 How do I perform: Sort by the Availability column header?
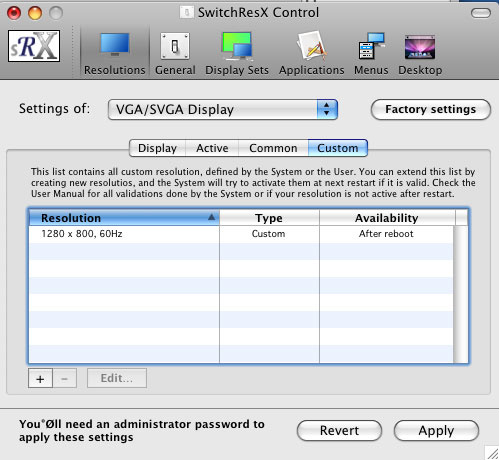click(x=387, y=218)
